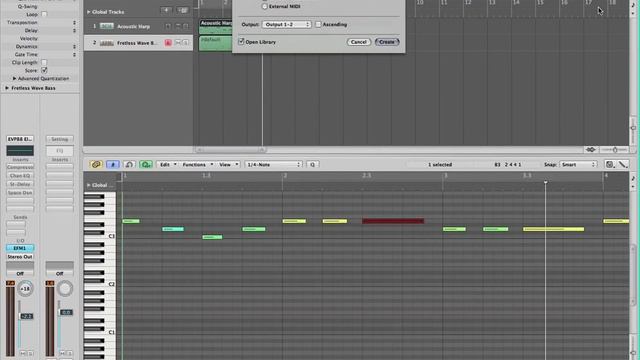Click the EVP88 channel strip setting button
The width and height of the screenshot is (640, 360).
[x=20, y=139]
